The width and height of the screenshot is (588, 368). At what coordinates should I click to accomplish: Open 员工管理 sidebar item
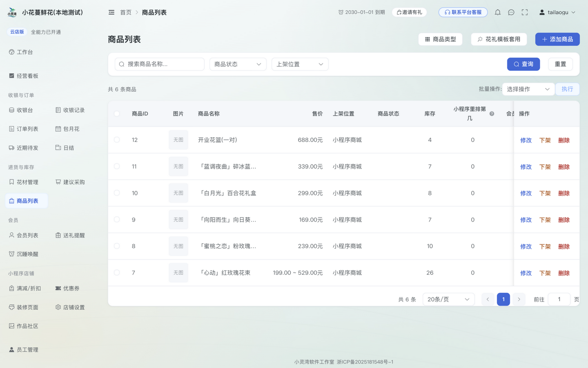point(24,350)
